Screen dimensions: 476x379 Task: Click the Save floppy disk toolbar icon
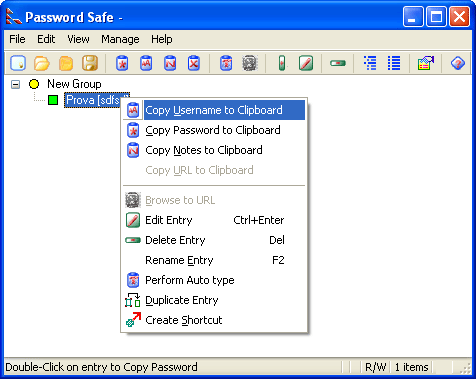90,63
